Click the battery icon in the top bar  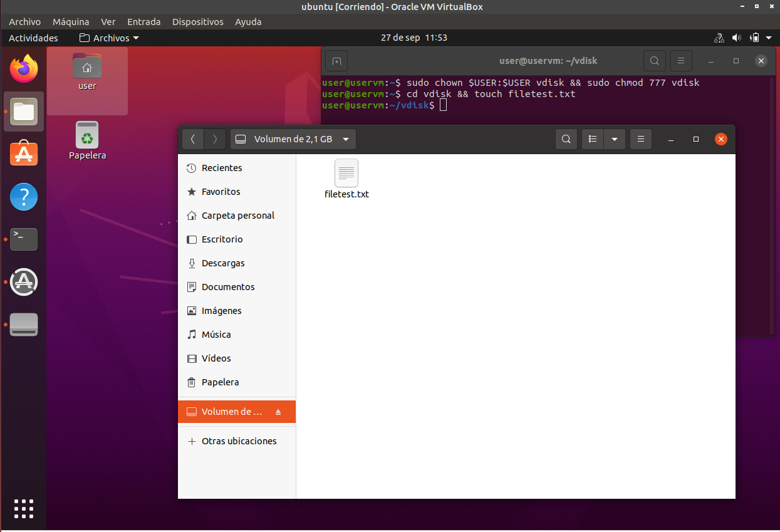tap(755, 38)
